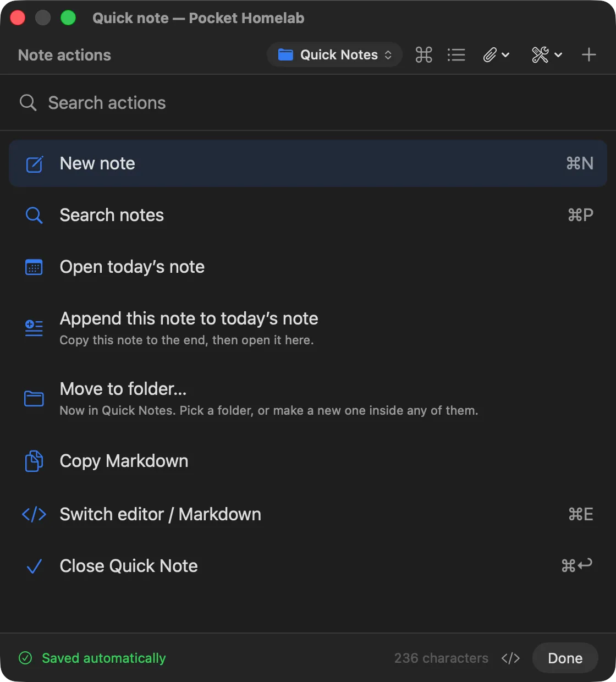Close the window with the red button
The height and width of the screenshot is (682, 616).
[x=18, y=18]
